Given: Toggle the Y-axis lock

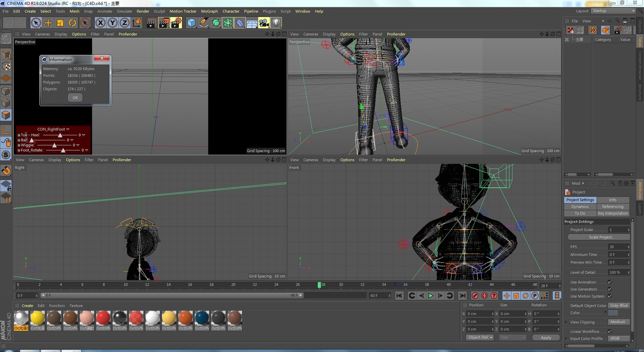Looking at the screenshot, I should point(112,23).
